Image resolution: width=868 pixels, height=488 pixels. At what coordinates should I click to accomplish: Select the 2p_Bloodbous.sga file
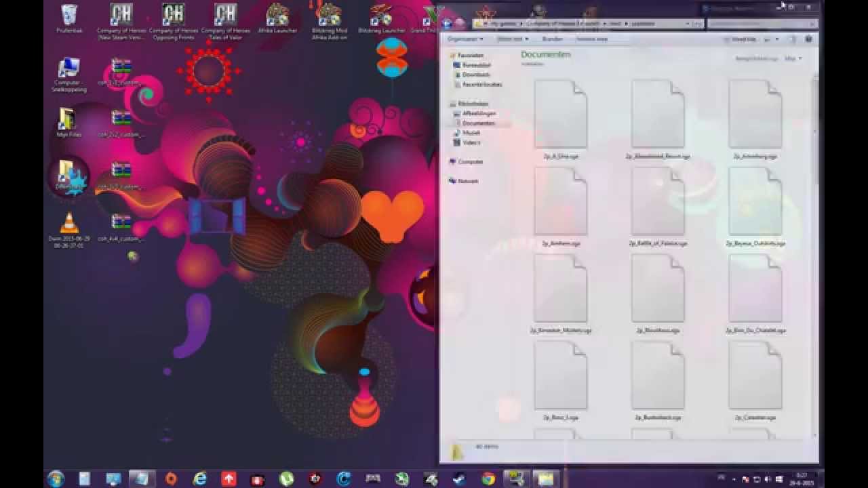click(x=658, y=294)
